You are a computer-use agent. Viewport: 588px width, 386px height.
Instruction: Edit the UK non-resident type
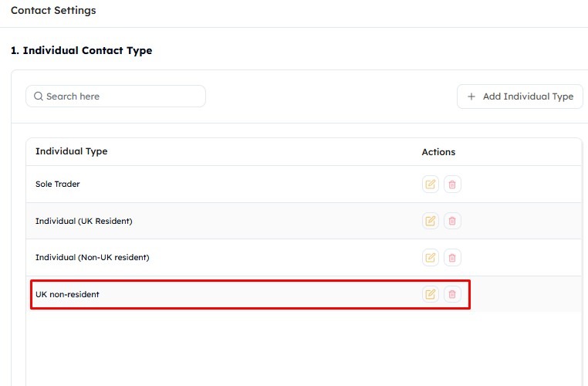[x=430, y=294]
